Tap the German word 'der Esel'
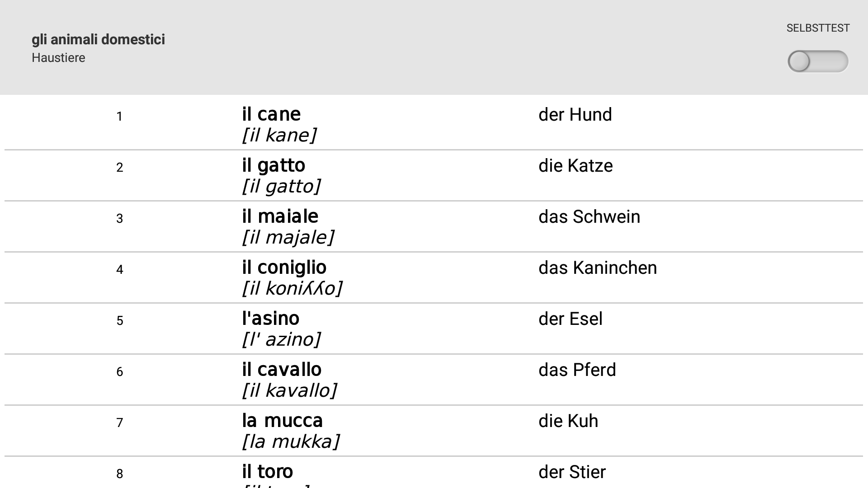 tap(570, 319)
